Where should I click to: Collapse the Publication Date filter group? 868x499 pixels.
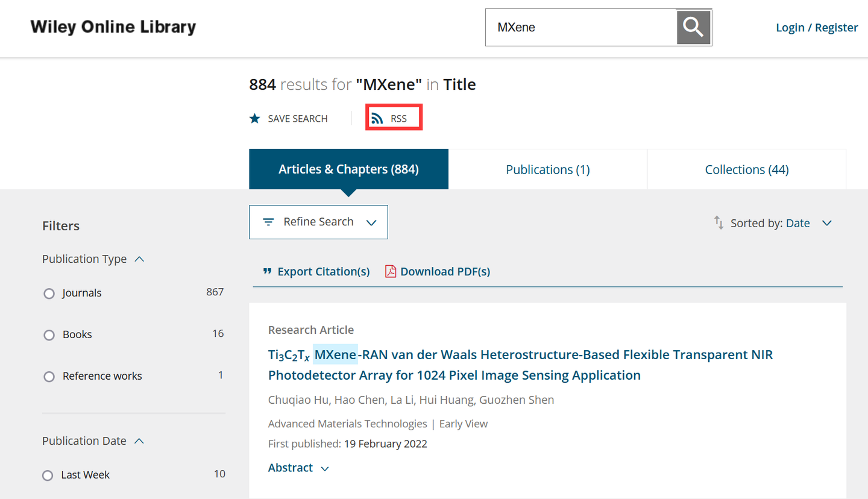(139, 441)
